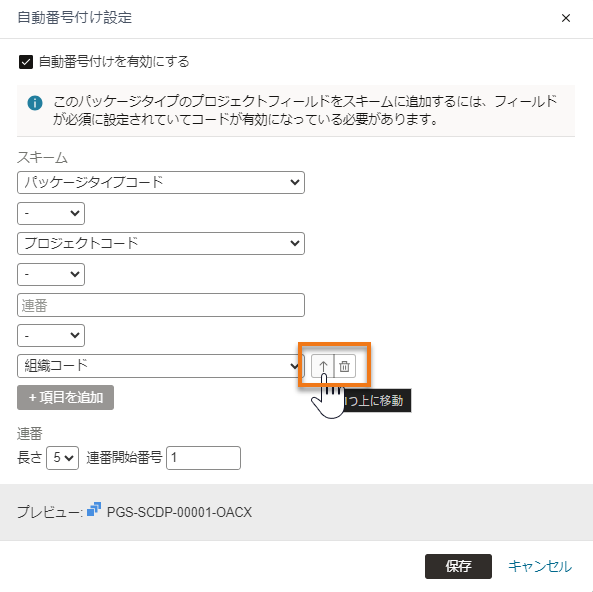Delete the 組織コード row with trash icon
This screenshot has width=593, height=592.
tap(345, 366)
